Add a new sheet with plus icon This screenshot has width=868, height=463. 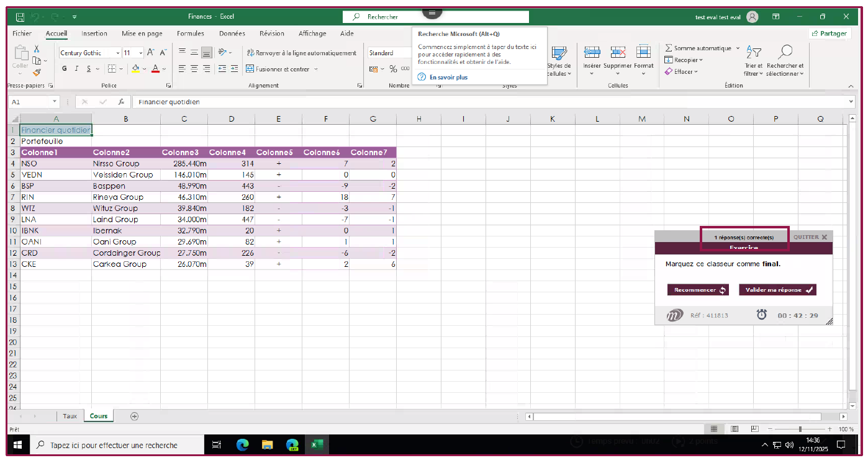pos(134,416)
